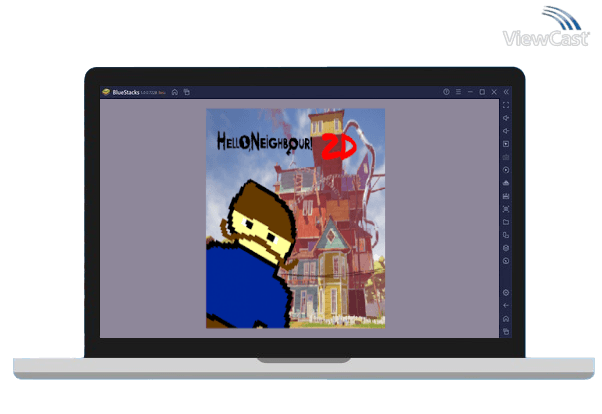Click the Android home icon in sidebar bottom
This screenshot has width=602, height=414.
[506, 319]
